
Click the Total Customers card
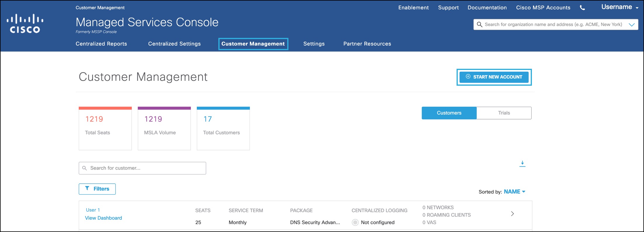point(223,129)
